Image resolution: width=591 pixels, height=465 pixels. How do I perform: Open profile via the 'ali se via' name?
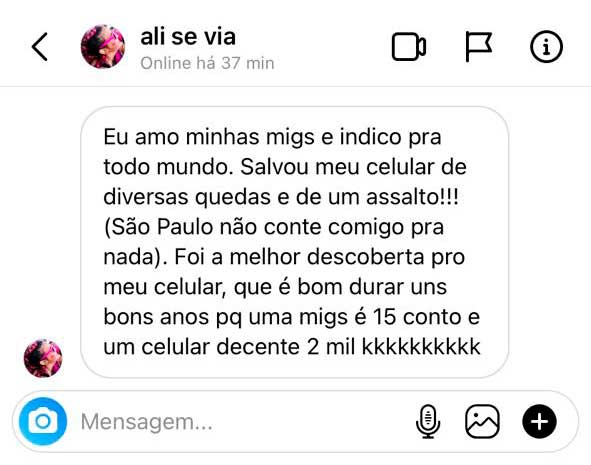tap(188, 37)
